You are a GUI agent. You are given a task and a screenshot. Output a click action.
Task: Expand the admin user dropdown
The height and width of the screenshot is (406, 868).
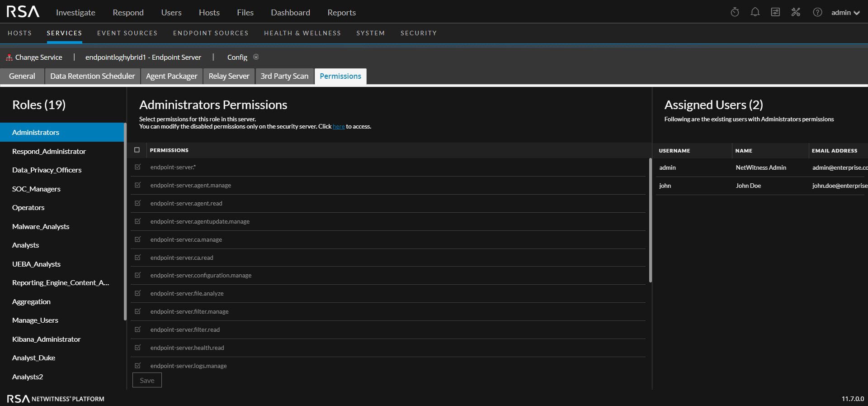pyautogui.click(x=845, y=13)
